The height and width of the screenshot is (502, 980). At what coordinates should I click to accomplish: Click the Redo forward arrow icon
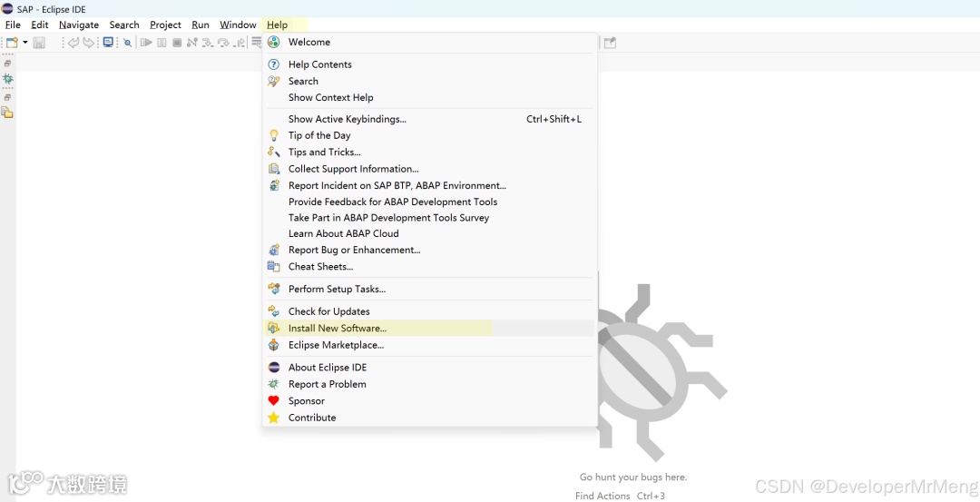[x=89, y=43]
